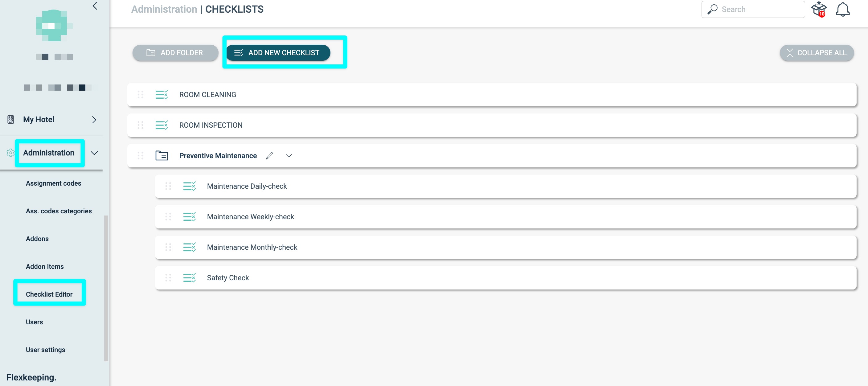Viewport: 868px width, 386px height.
Task: Click the ROOM CLEANING checklist icon
Action: [x=162, y=95]
